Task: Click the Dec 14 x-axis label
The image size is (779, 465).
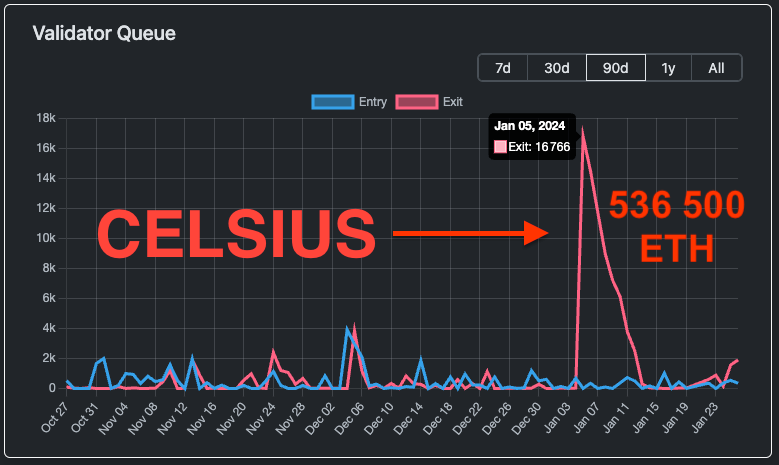Action: tap(408, 418)
